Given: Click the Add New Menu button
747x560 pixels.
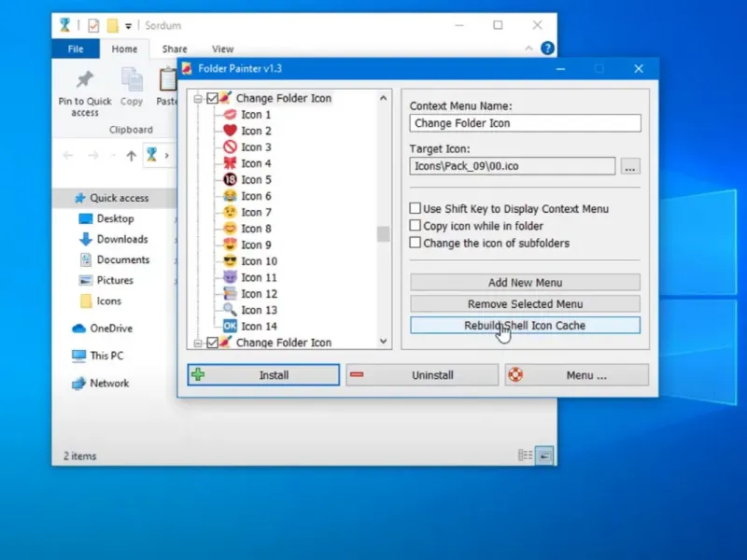Looking at the screenshot, I should [525, 283].
